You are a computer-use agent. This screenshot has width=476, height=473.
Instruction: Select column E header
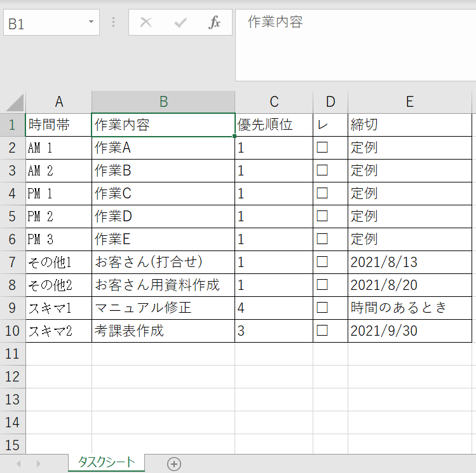410,102
